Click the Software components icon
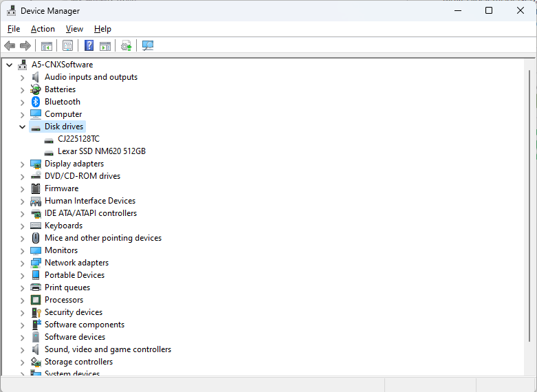The image size is (537, 392). click(36, 324)
